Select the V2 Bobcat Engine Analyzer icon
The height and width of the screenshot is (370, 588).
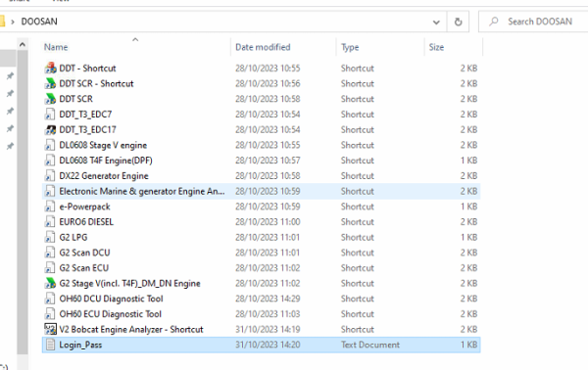tap(50, 329)
